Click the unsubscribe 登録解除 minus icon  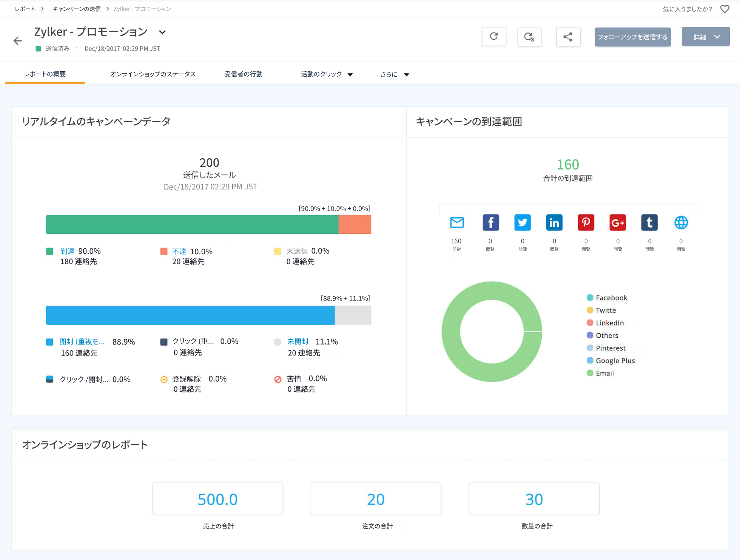click(x=164, y=380)
